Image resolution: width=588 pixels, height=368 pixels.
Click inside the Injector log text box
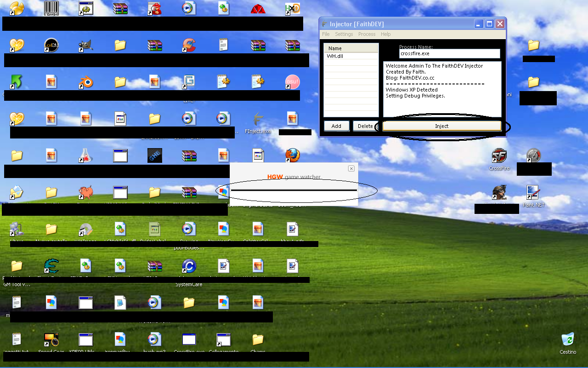442,89
